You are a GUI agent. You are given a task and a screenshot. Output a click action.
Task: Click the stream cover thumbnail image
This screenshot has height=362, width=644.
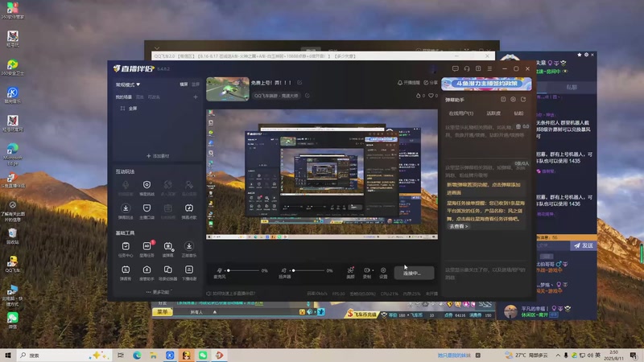pos(228,89)
